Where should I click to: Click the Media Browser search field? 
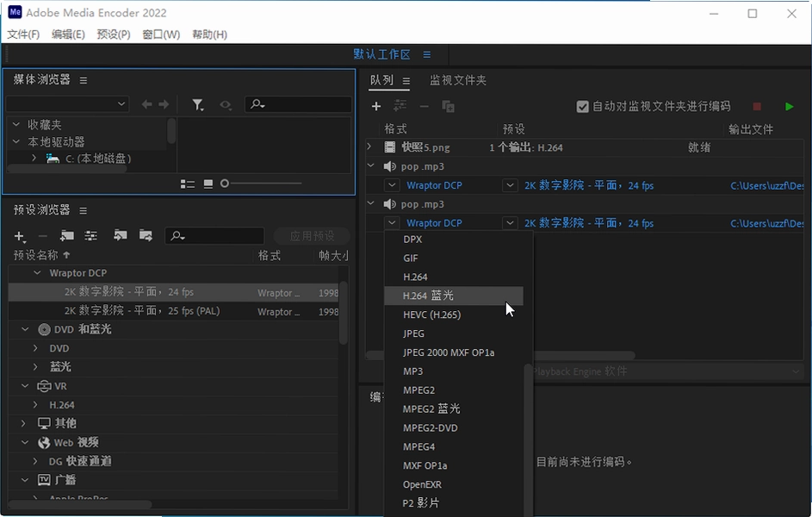[x=298, y=104]
